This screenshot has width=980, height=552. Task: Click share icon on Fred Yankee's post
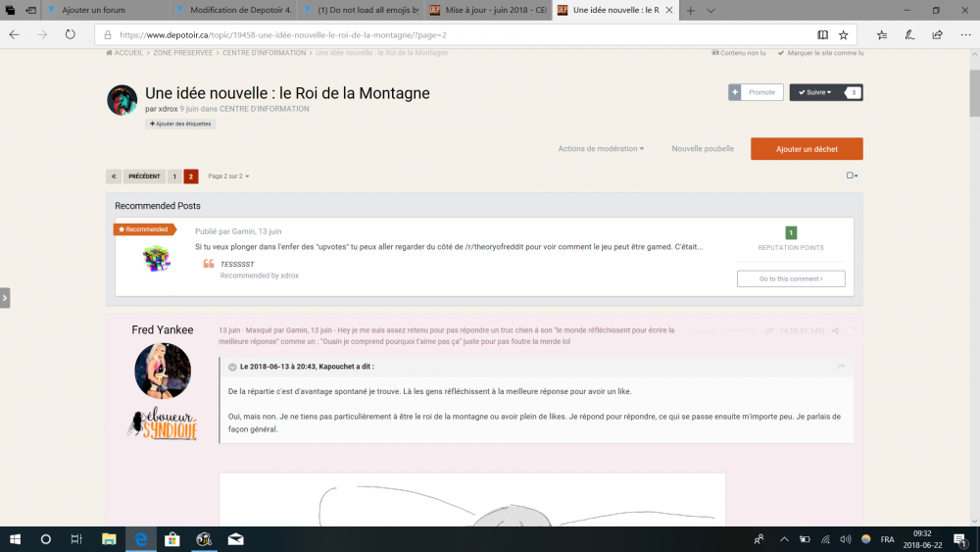835,331
